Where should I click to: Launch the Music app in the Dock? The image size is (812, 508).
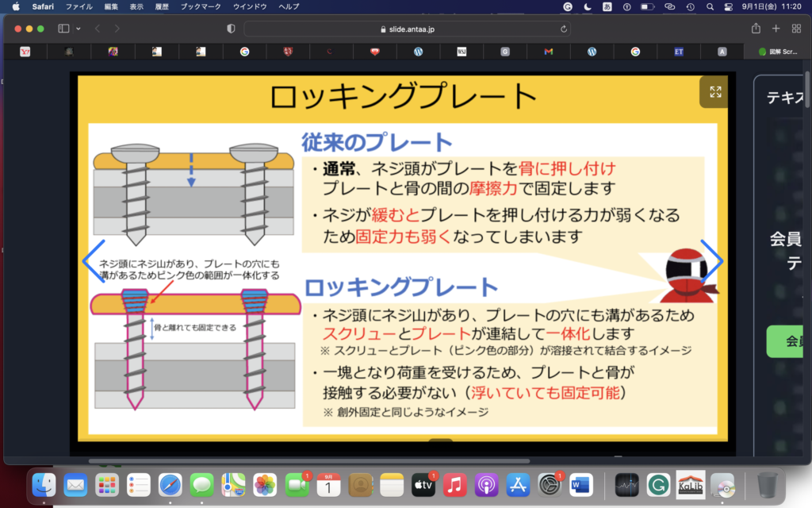coord(454,483)
